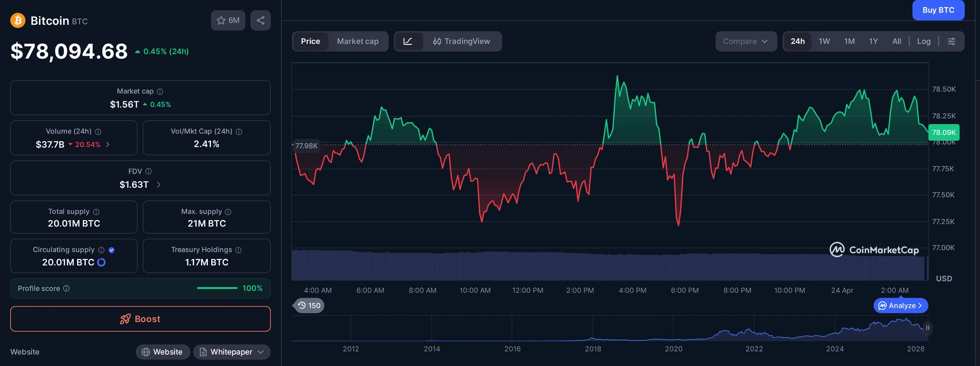This screenshot has width=980, height=366.
Task: Open chart settings sliders icon
Action: 951,41
